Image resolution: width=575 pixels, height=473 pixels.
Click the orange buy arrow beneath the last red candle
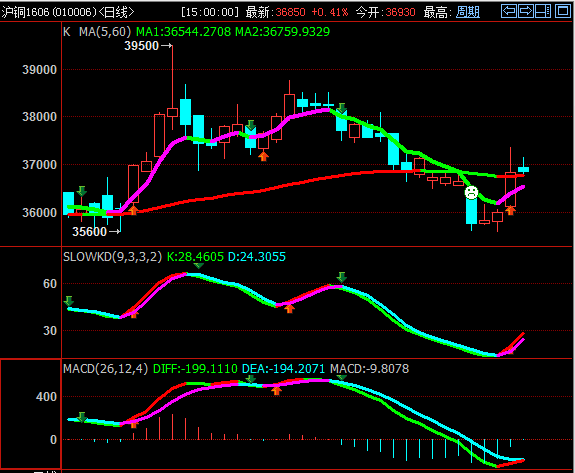coord(510,210)
